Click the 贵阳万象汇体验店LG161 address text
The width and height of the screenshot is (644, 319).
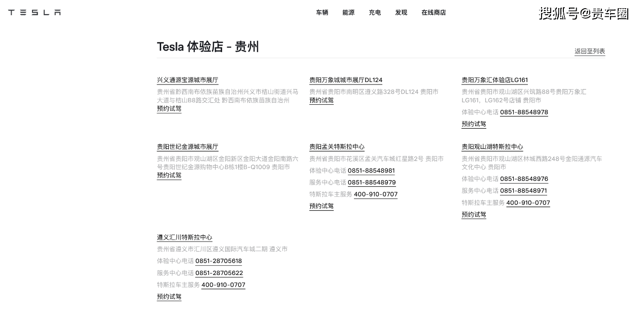coord(524,96)
